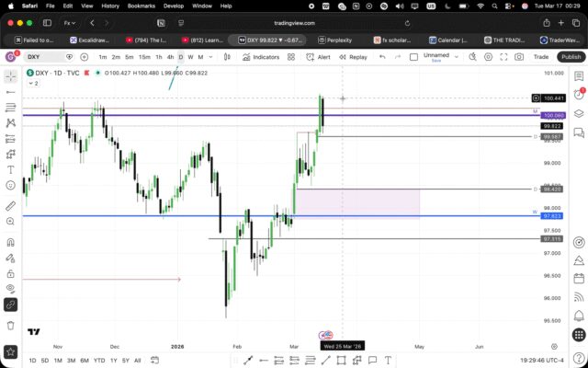The height and width of the screenshot is (368, 588).
Task: Switch chart to weekly W interval
Action: point(191,57)
